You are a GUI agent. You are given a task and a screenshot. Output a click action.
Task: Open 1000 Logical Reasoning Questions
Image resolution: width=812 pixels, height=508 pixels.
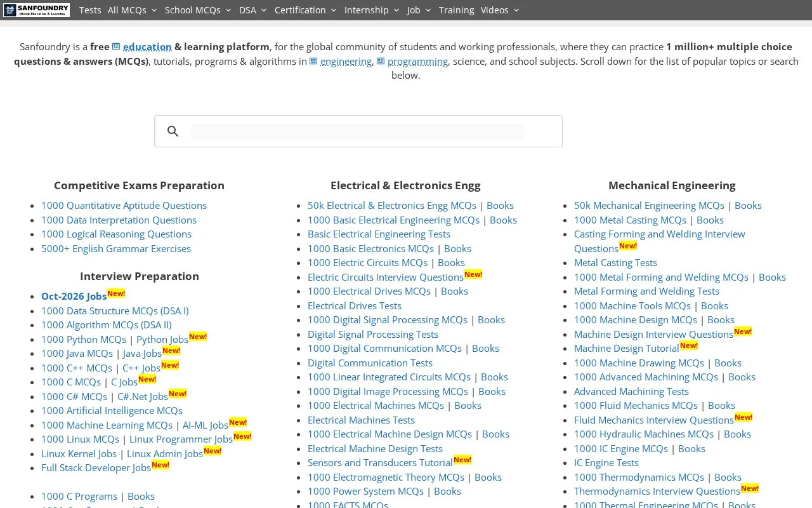pos(116,234)
